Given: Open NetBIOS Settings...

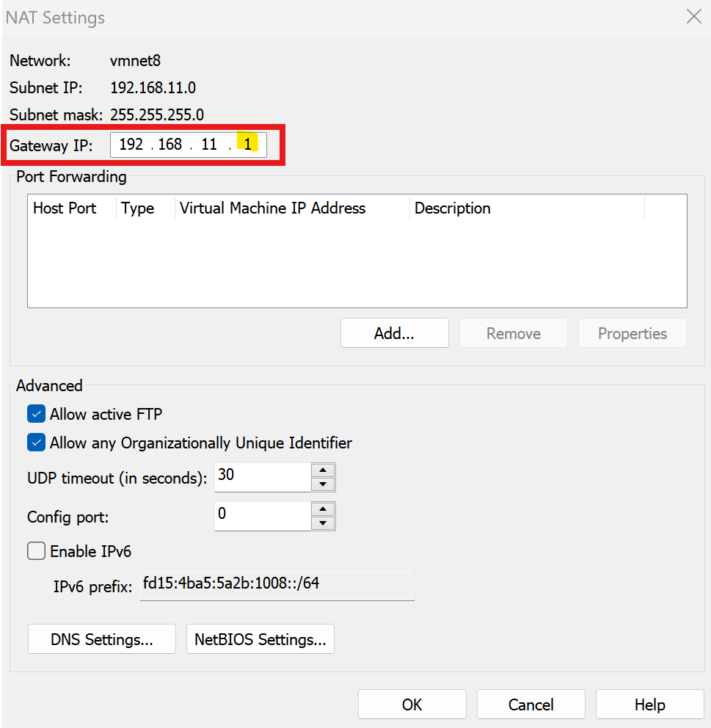Looking at the screenshot, I should coord(260,639).
